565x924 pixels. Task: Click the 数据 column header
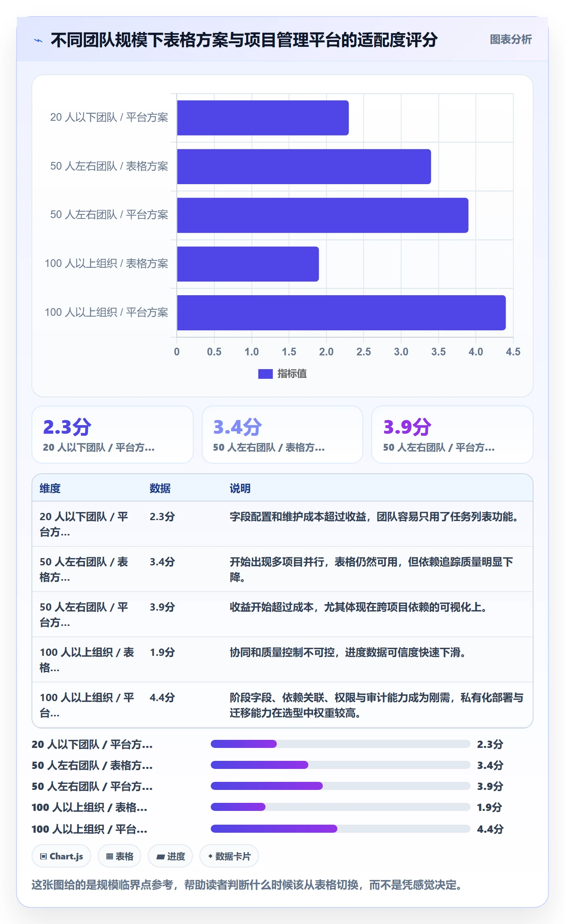[160, 488]
